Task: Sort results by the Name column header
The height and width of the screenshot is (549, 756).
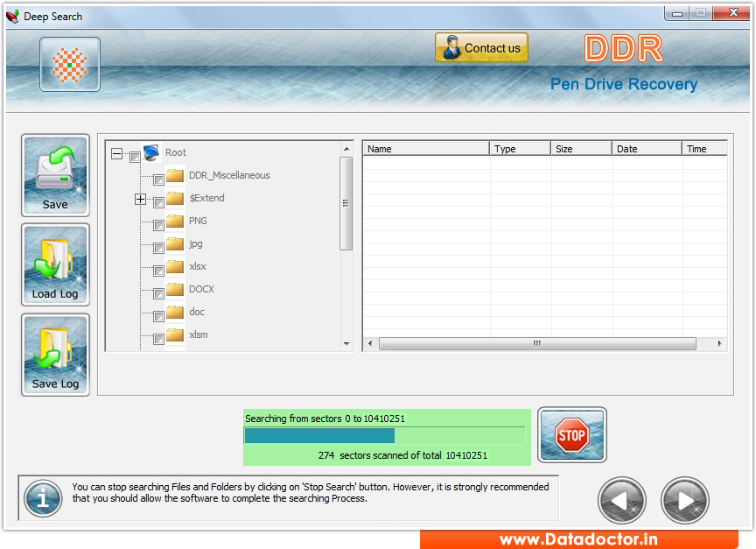Action: click(x=425, y=148)
